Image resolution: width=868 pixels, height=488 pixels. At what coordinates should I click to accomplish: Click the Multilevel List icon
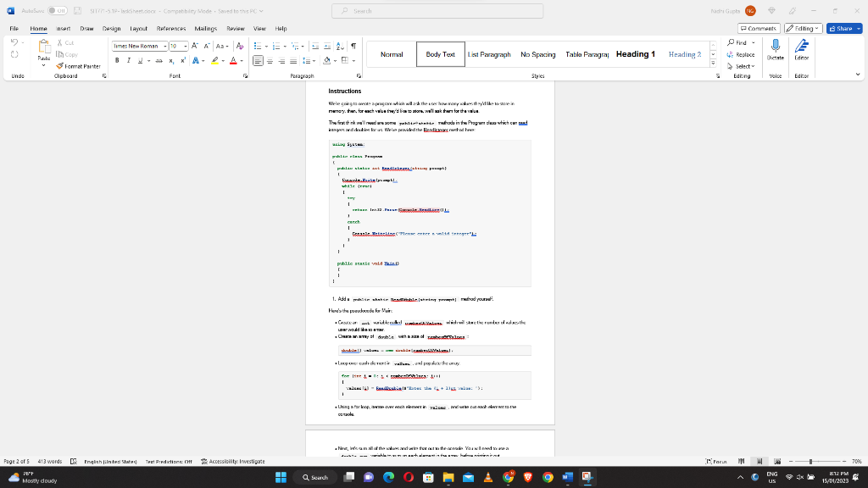pyautogui.click(x=295, y=46)
